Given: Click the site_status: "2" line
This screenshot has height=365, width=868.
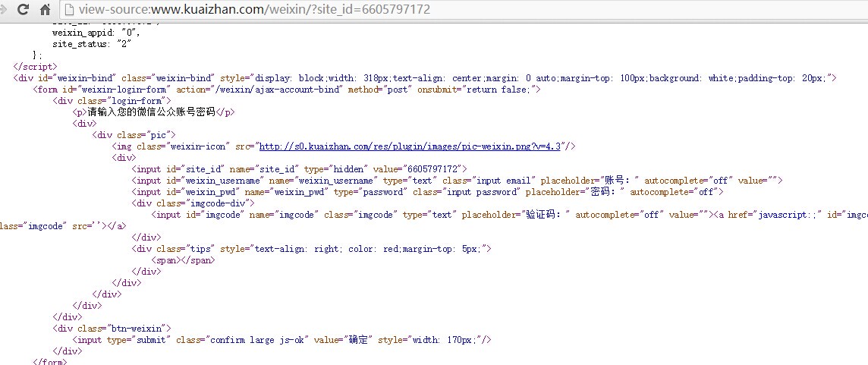Looking at the screenshot, I should (x=92, y=44).
